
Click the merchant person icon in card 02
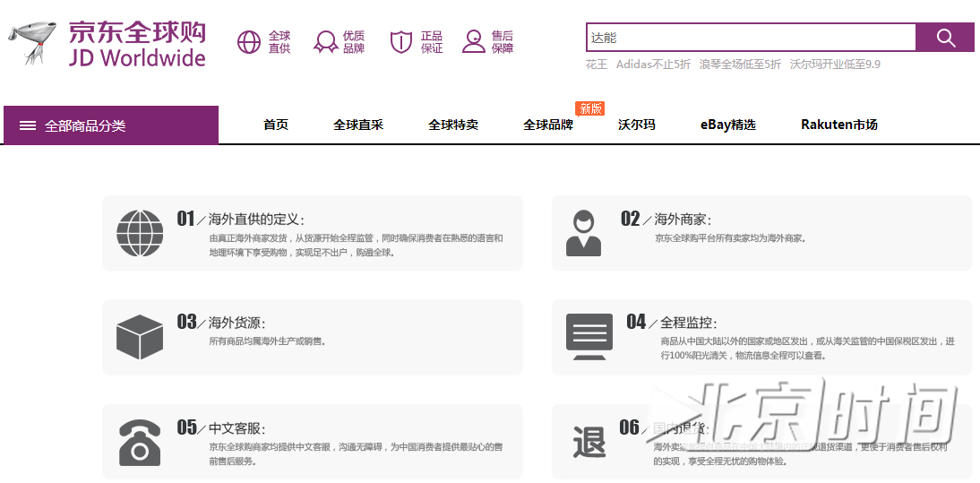[584, 232]
